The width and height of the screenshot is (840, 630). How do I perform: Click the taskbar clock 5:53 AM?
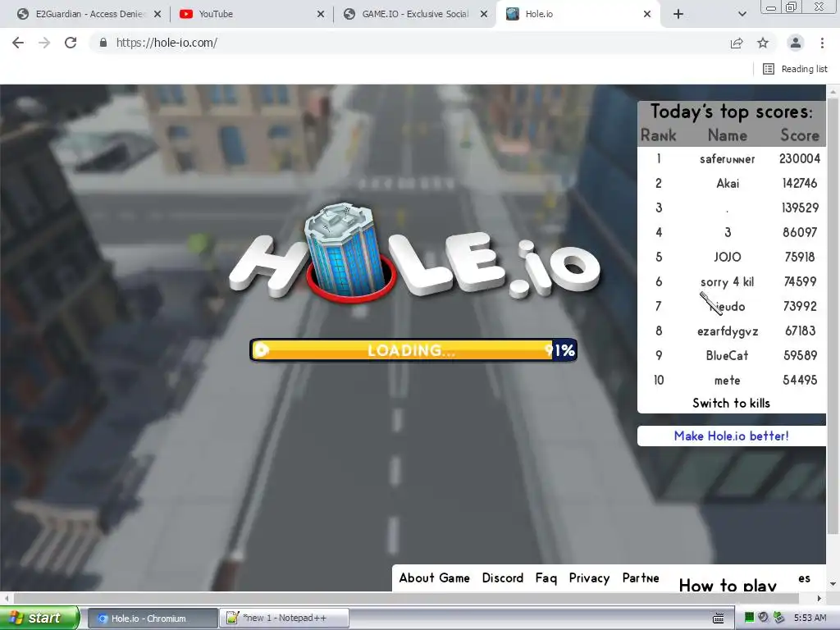pyautogui.click(x=810, y=618)
